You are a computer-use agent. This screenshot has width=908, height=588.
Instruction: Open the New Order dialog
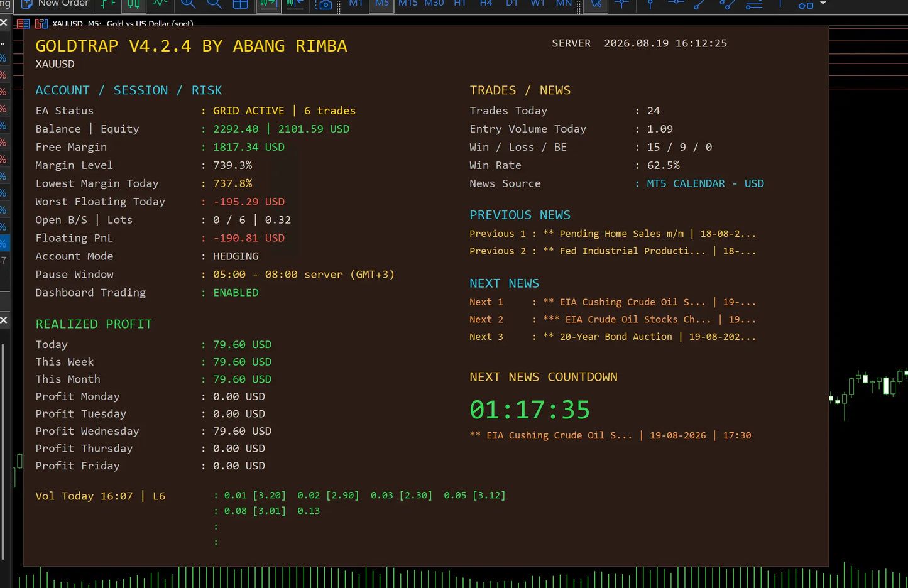55,4
